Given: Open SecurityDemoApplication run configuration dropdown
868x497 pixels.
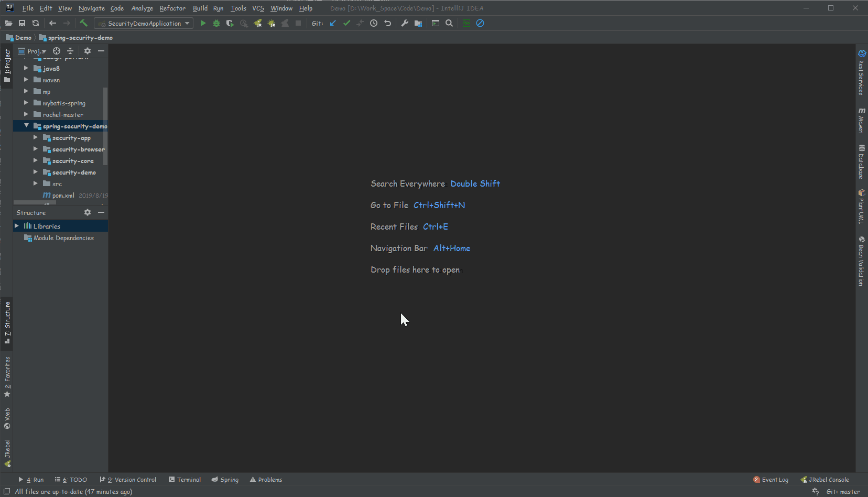Looking at the screenshot, I should [144, 23].
